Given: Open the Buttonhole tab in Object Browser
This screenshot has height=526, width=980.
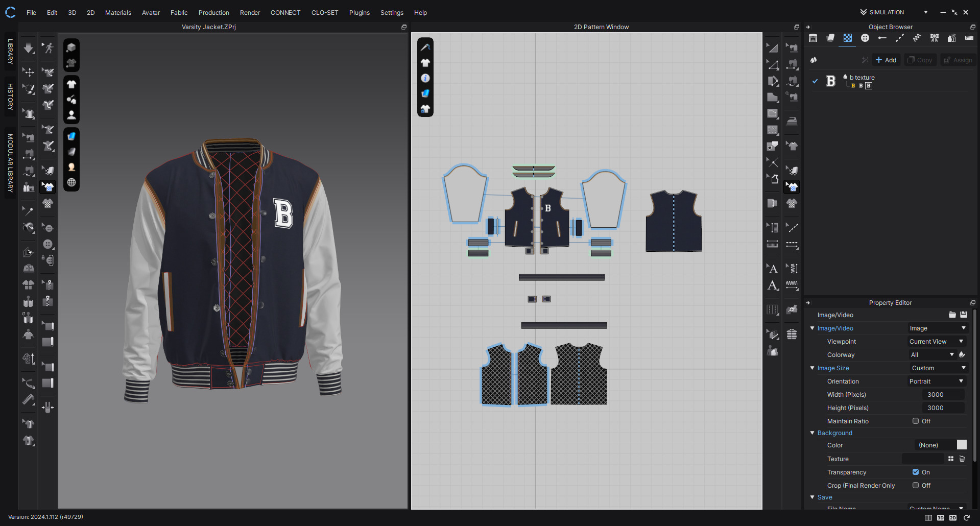Looking at the screenshot, I should (x=882, y=38).
